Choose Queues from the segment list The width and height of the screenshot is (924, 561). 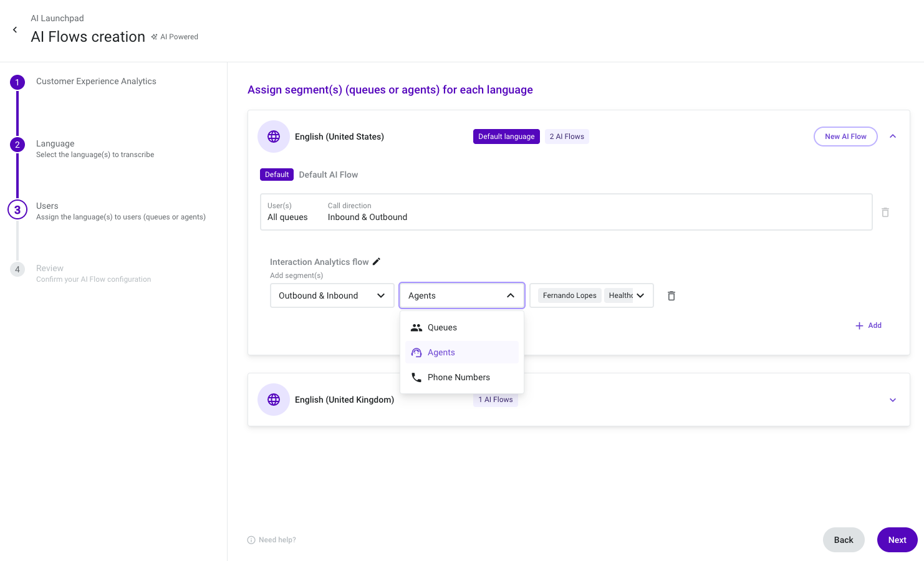click(462, 327)
